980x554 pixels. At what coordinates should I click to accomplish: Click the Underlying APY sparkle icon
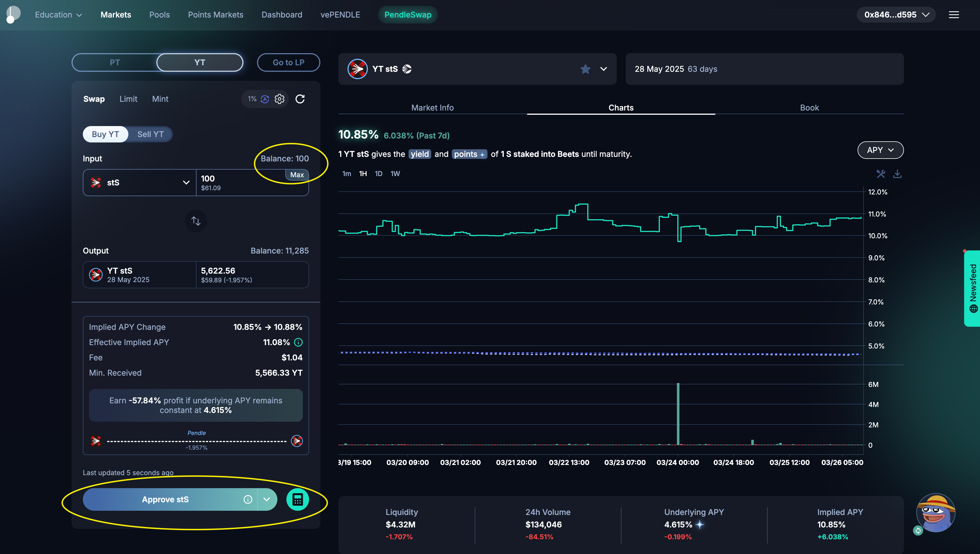pos(700,525)
